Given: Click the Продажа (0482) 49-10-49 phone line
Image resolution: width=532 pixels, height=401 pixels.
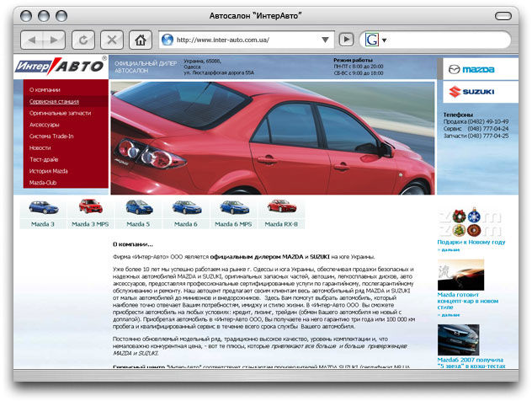Looking at the screenshot, I should 476,121.
